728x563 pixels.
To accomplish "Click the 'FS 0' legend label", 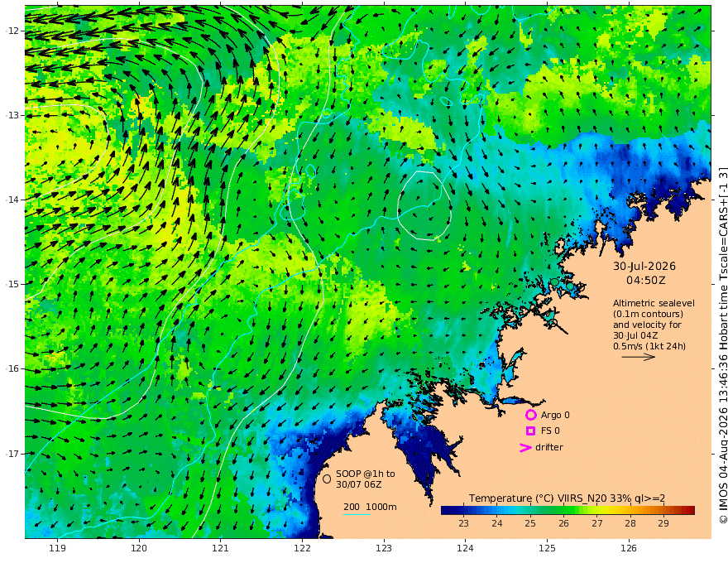I will 550,431.
